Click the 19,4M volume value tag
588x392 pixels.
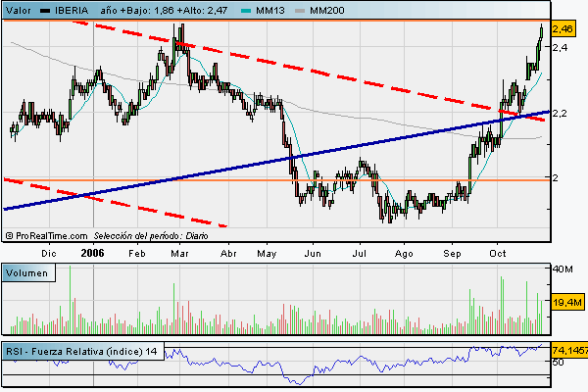[567, 302]
